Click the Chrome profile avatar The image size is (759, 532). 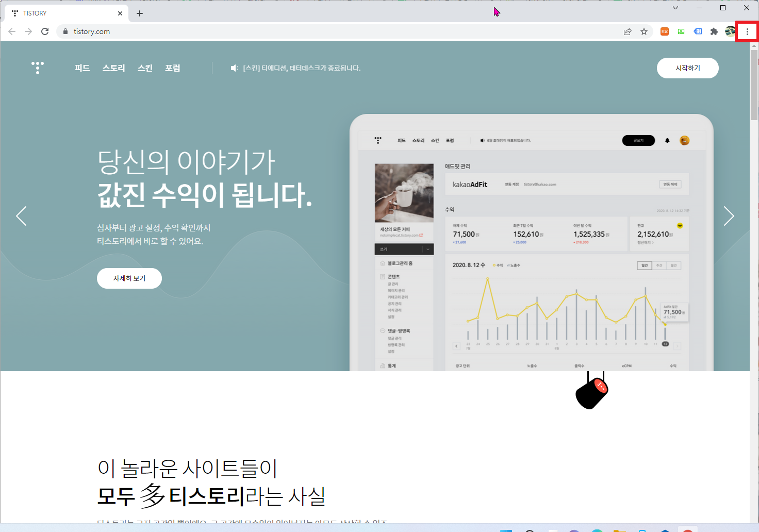(730, 31)
